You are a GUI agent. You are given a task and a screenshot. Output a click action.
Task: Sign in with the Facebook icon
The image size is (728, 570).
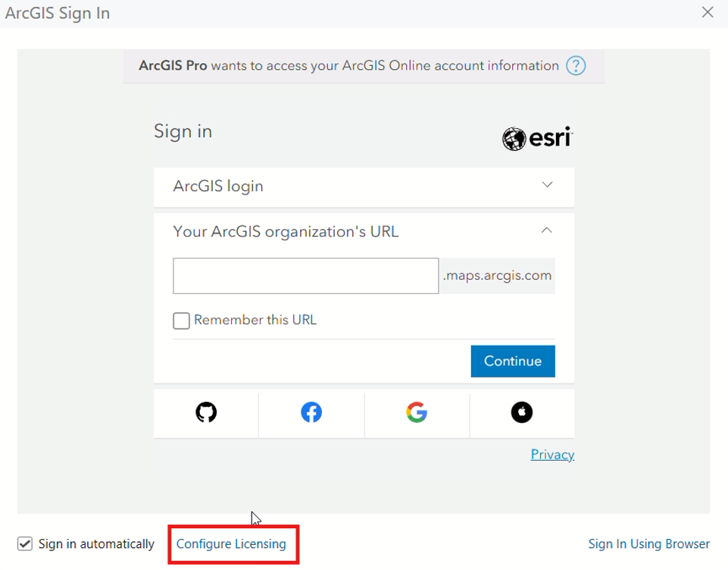pos(311,412)
